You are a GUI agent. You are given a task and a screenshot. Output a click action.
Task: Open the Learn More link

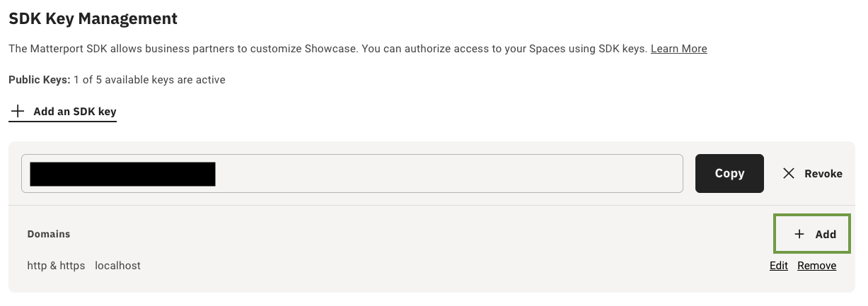tap(678, 49)
